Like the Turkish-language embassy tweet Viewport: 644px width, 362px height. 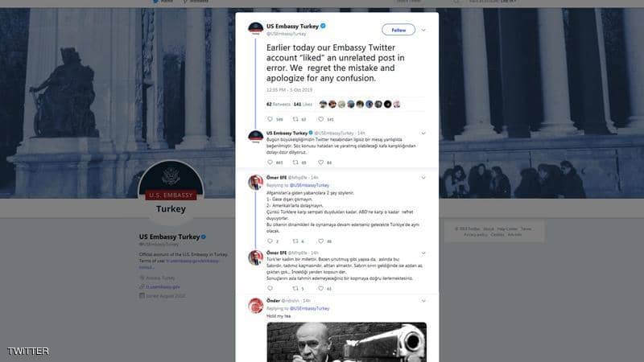320,162
